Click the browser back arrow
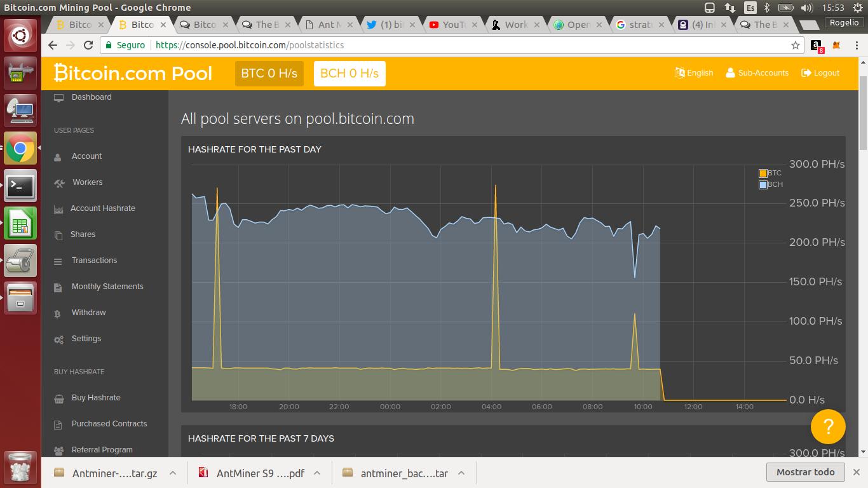This screenshot has height=488, width=868. [x=53, y=45]
